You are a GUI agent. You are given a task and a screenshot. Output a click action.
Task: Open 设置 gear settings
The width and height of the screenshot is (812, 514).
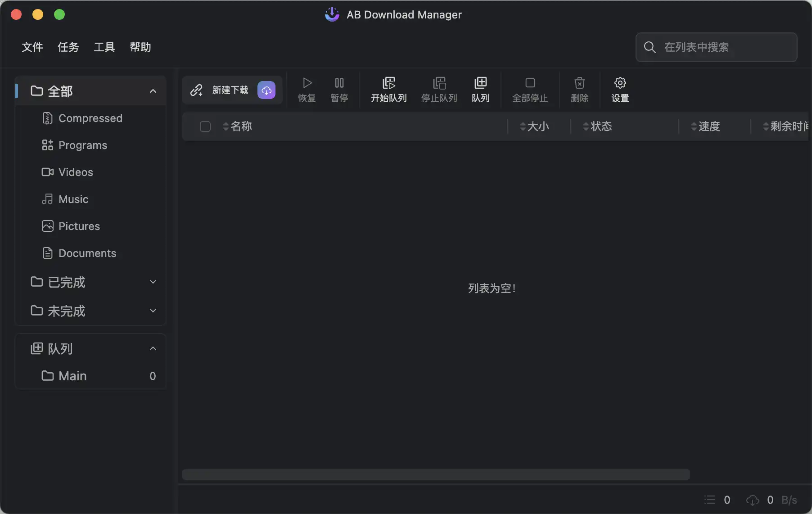pos(620,90)
